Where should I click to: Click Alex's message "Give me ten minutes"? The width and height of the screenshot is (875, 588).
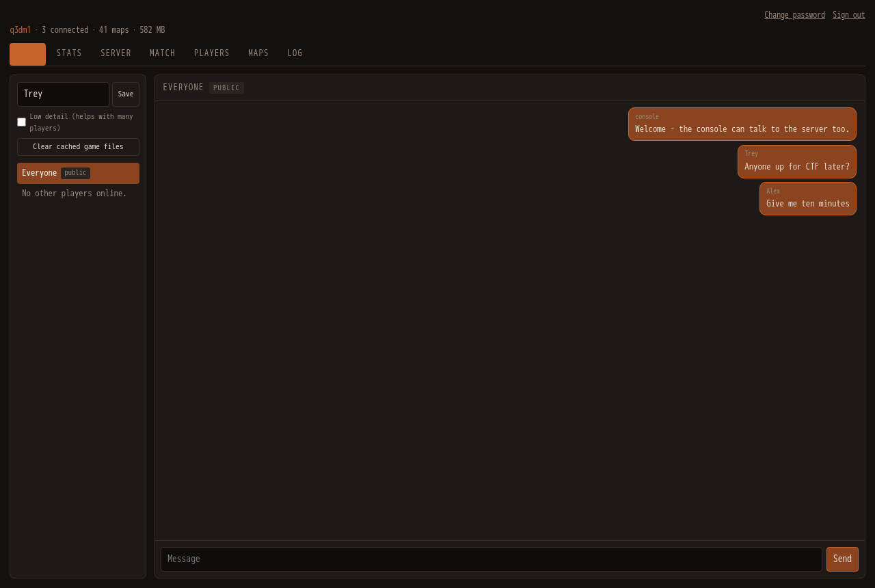(x=807, y=198)
